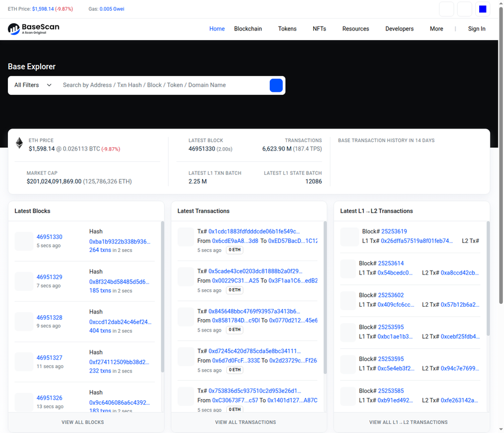
Task: Open the More menu
Action: click(x=436, y=29)
